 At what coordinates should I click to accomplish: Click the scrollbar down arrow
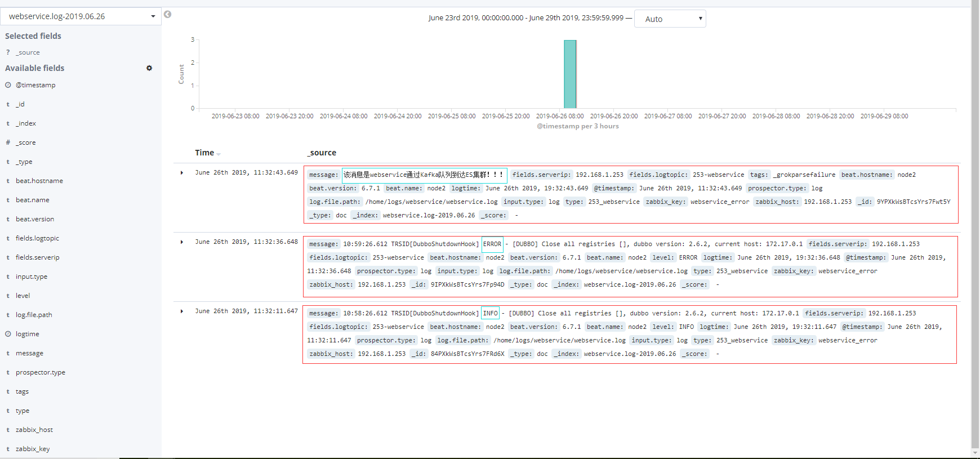click(975, 453)
